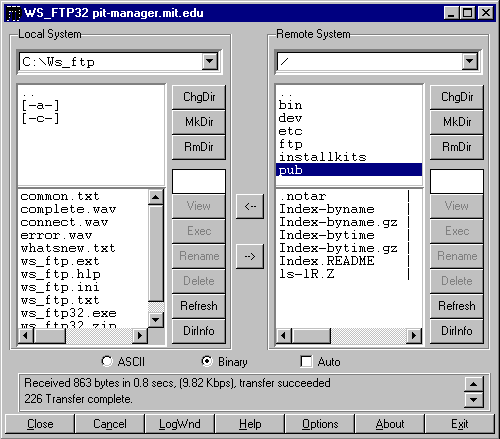Screen dimensions: 500x439
Task: Open About dialog
Action: [x=390, y=424]
